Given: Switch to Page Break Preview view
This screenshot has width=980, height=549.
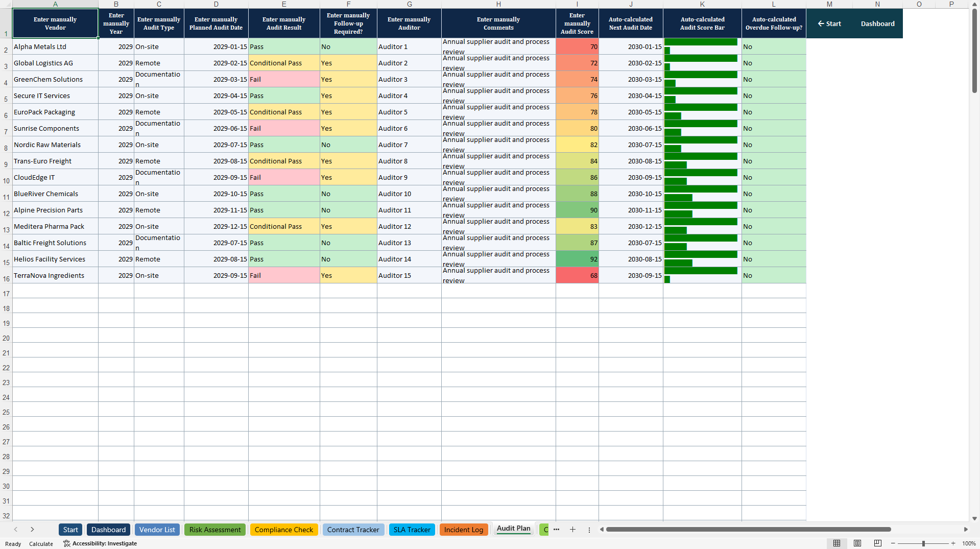Looking at the screenshot, I should point(878,543).
